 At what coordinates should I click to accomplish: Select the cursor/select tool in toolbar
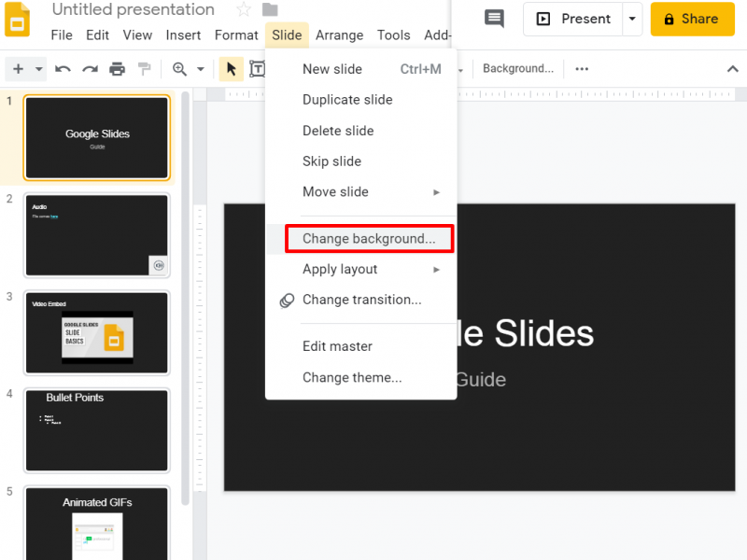[231, 69]
